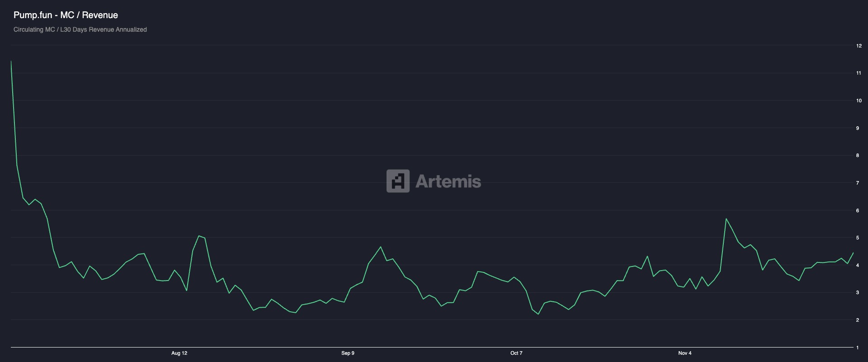
Task: Click the November peak of the green line
Action: point(726,219)
